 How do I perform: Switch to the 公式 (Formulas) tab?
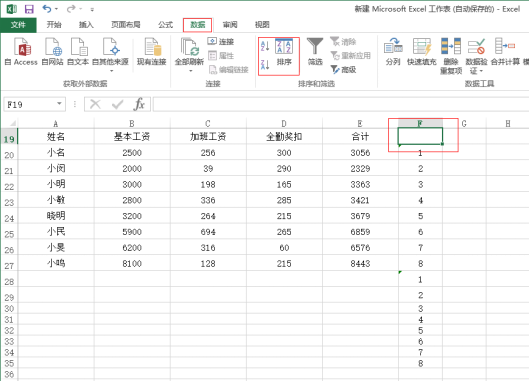point(165,25)
